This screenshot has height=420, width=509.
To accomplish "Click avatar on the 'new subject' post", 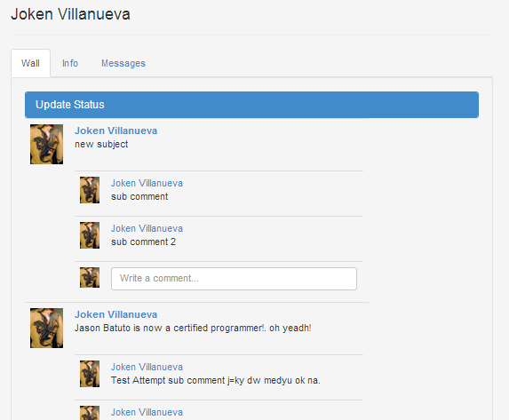I will [x=46, y=144].
